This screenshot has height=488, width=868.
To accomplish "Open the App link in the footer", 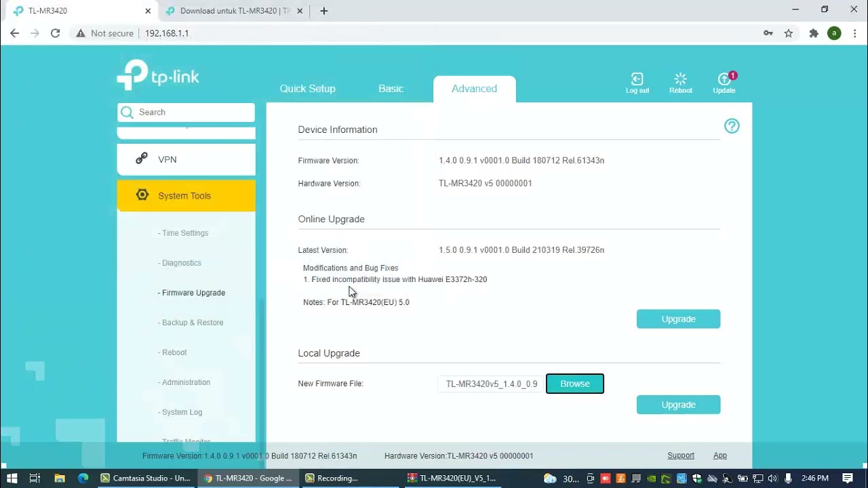I will click(x=720, y=456).
